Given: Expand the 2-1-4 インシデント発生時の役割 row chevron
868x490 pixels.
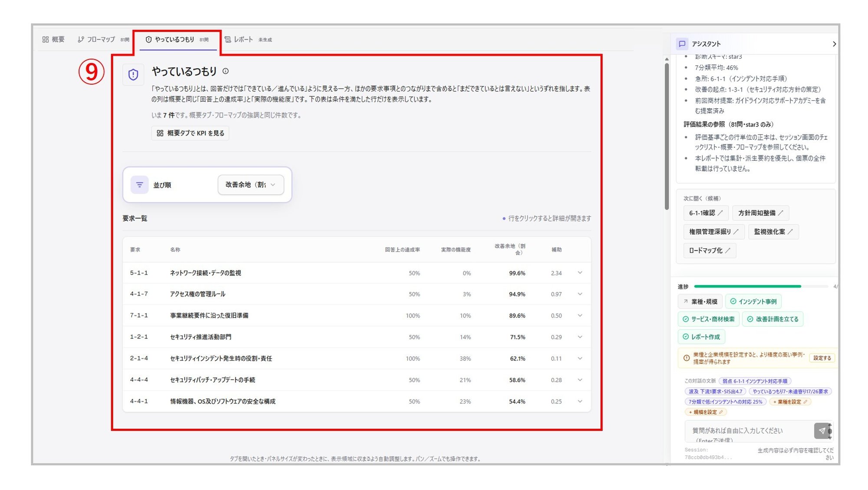Looking at the screenshot, I should 580,358.
